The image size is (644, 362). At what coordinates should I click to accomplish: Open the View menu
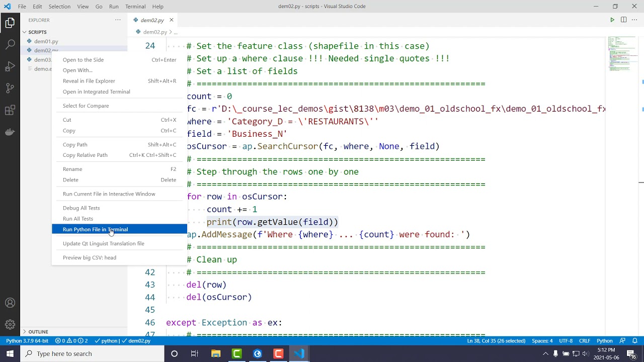[83, 7]
